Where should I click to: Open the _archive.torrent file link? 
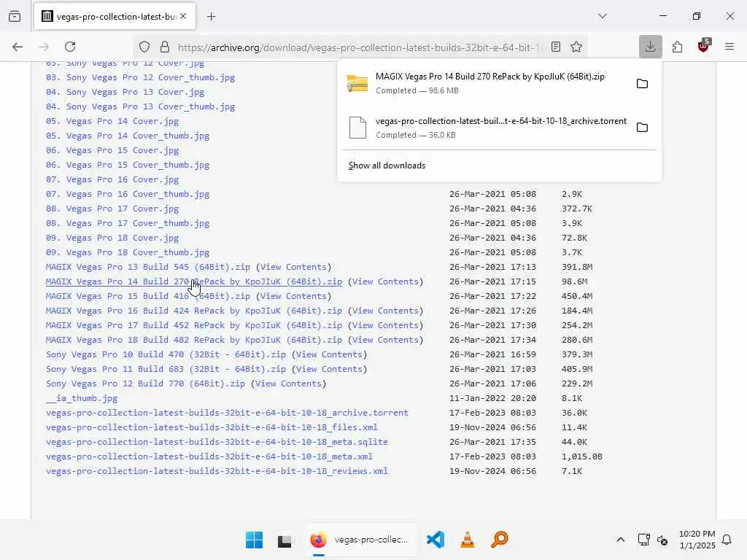(x=228, y=413)
